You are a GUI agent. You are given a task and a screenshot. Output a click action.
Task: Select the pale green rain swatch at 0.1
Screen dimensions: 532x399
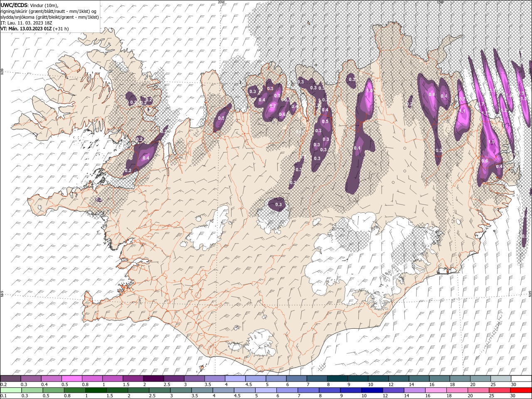point(11,390)
